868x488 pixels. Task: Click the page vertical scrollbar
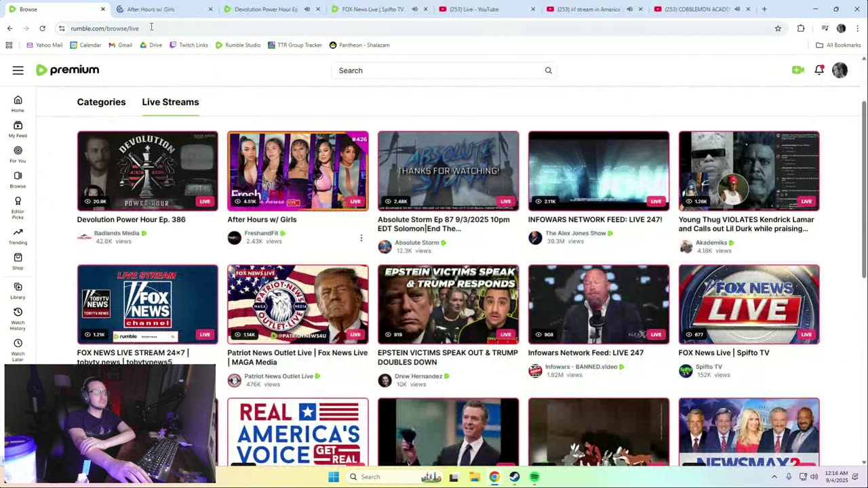tap(863, 188)
